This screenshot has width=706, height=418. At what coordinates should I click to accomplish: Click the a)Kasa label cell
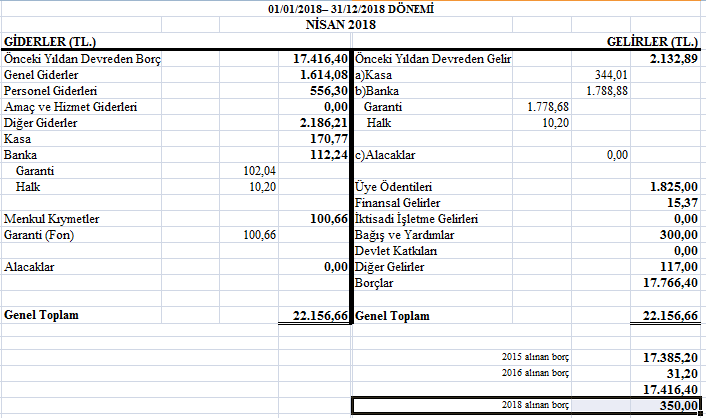tap(373, 75)
